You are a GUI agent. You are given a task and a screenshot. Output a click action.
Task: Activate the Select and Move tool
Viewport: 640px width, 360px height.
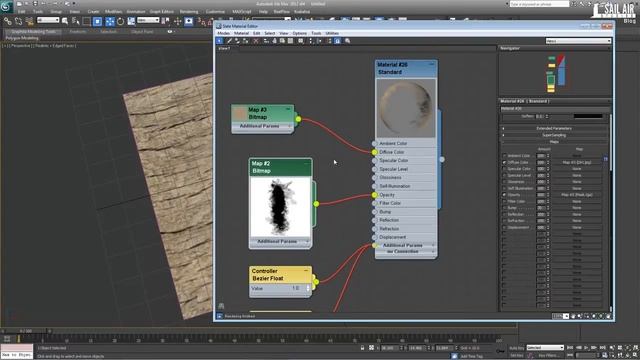[x=110, y=21]
